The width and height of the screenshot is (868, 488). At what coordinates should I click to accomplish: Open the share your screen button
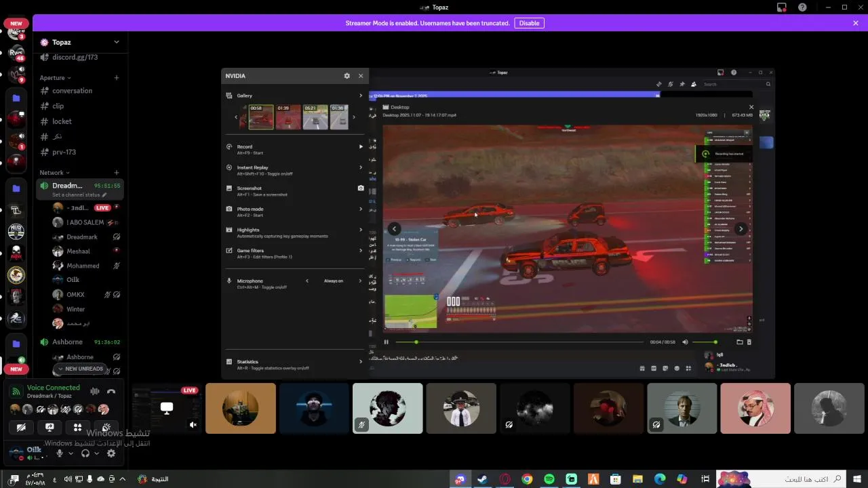[x=50, y=428]
